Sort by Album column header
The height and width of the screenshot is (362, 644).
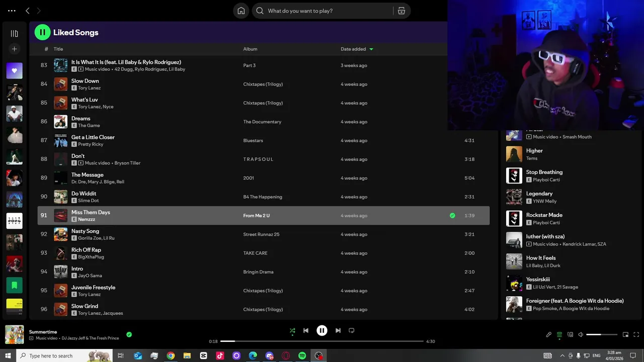tap(250, 49)
